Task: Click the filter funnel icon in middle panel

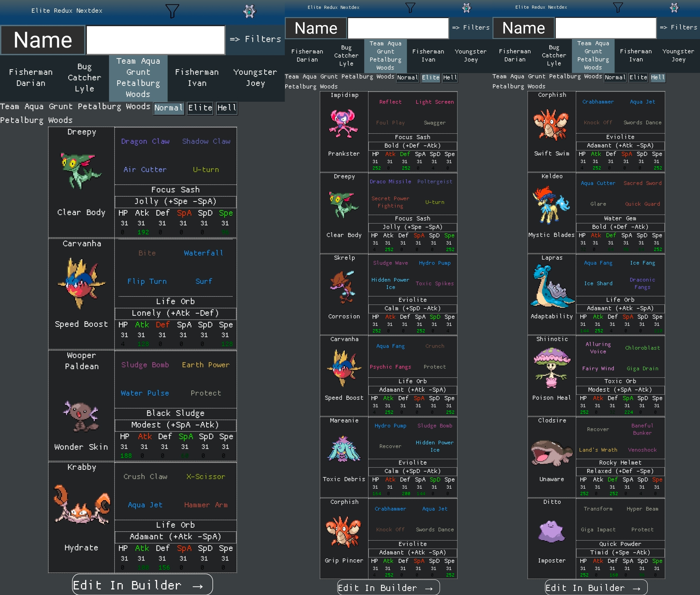Action: 410,8
